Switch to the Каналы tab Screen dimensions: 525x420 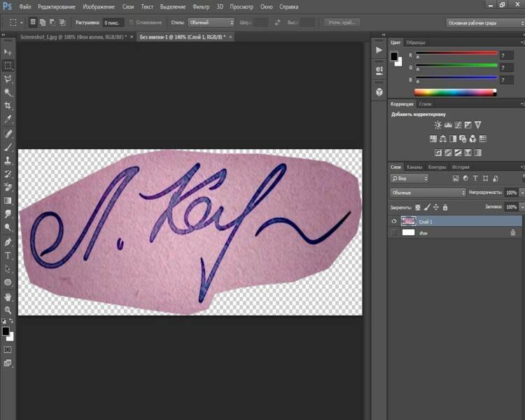point(414,167)
